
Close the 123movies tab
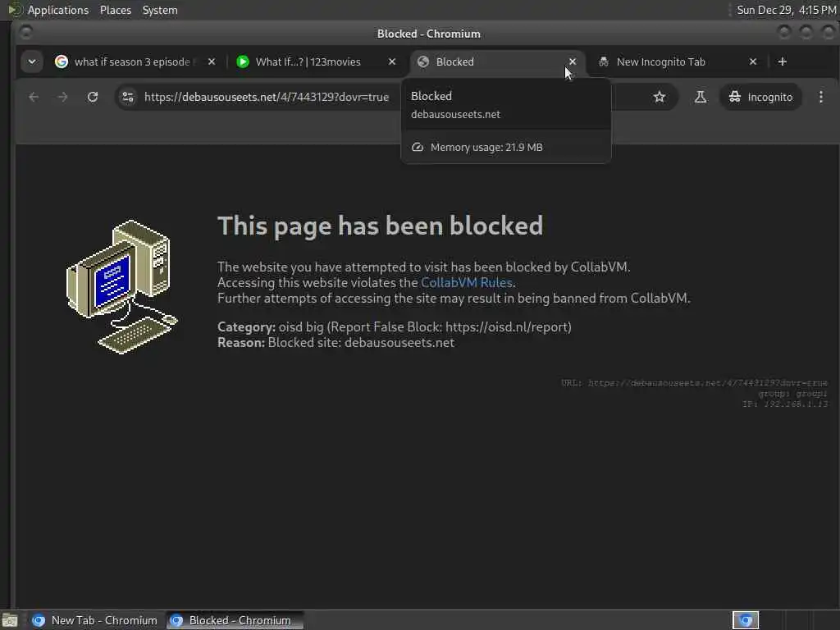[x=392, y=62]
